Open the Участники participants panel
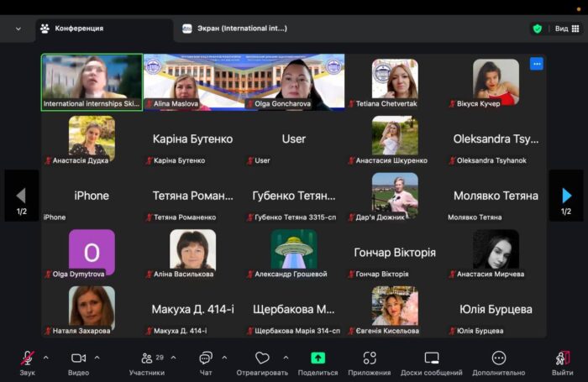The width and height of the screenshot is (588, 382). pyautogui.click(x=147, y=358)
